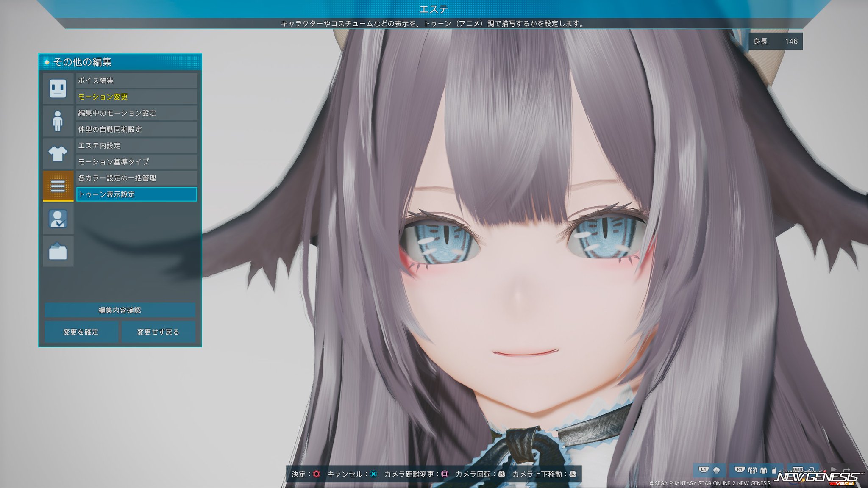Click 変更を確定 button

pyautogui.click(x=81, y=332)
